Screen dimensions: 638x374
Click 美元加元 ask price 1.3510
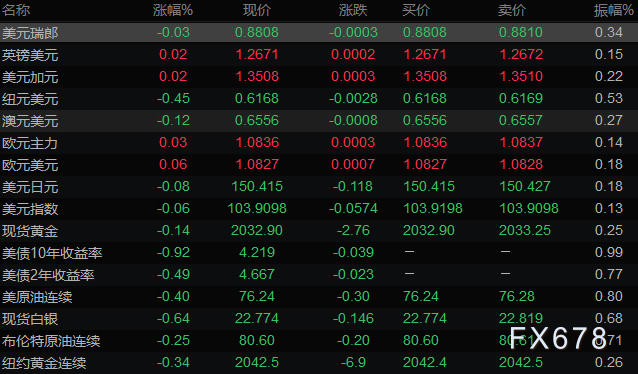pyautogui.click(x=521, y=76)
